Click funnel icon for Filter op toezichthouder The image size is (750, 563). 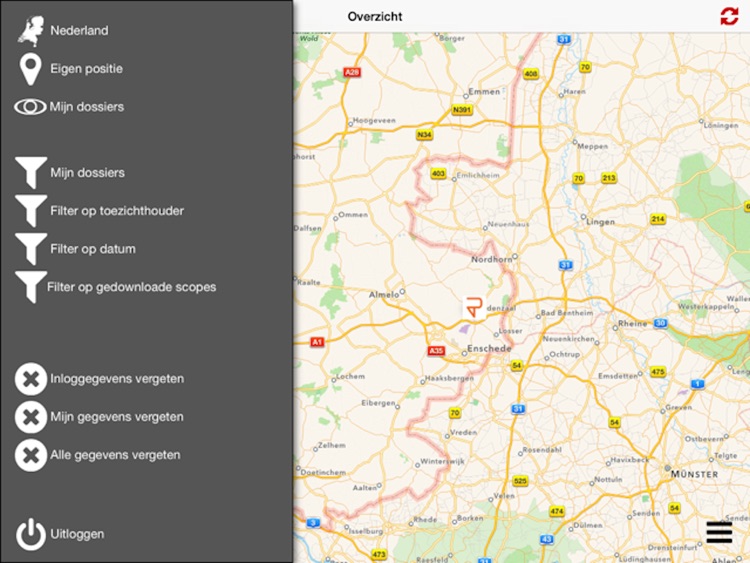[x=31, y=210]
